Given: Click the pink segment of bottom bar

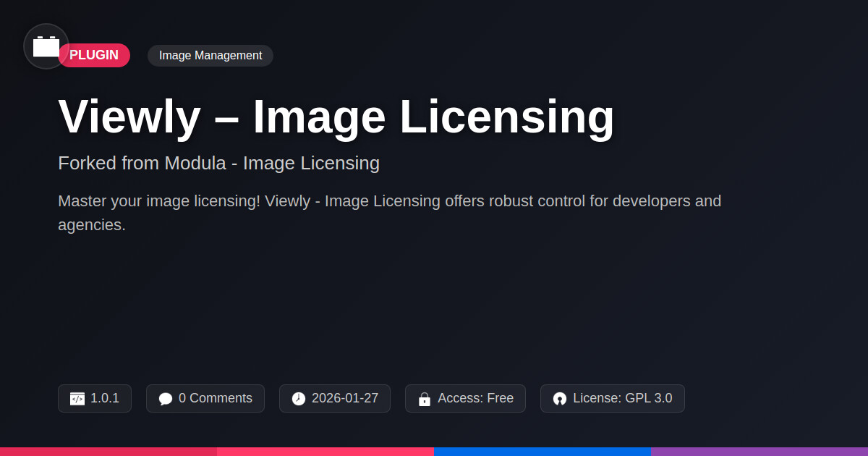Looking at the screenshot, I should 325,451.
